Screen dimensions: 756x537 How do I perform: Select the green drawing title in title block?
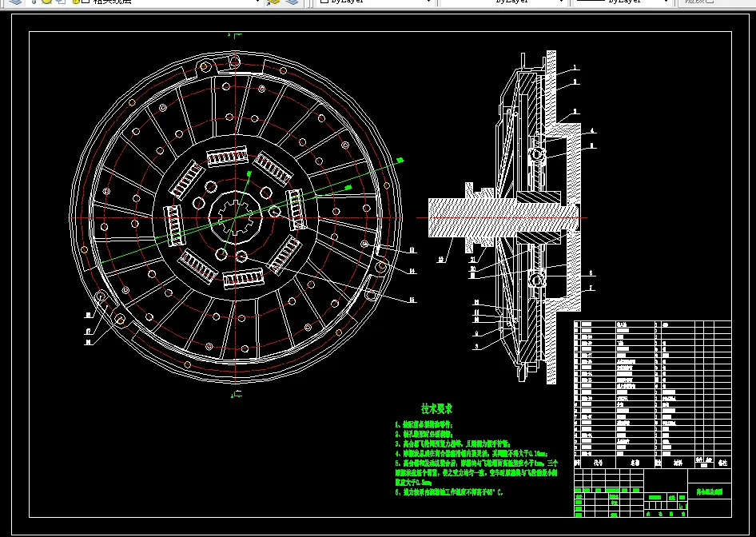[x=710, y=493]
